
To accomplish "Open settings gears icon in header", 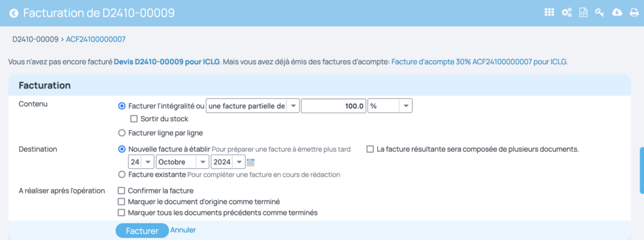I will click(567, 13).
